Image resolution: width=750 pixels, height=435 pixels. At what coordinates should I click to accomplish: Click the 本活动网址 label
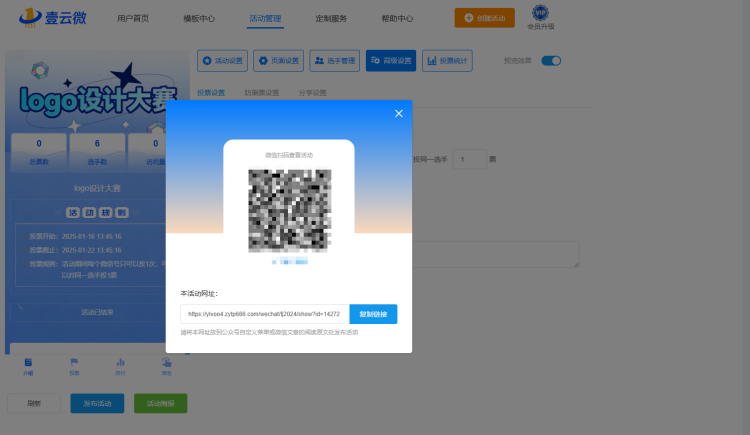[x=199, y=293]
